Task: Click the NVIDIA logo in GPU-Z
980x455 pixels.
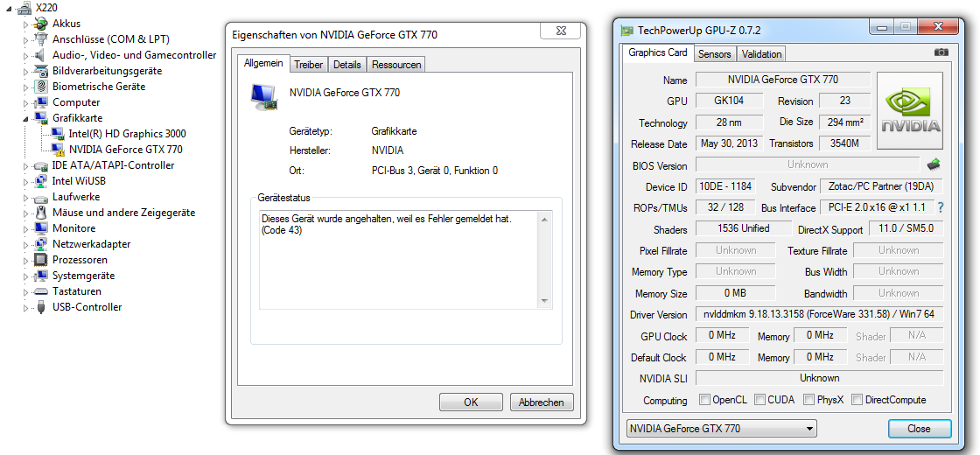Action: [910, 110]
